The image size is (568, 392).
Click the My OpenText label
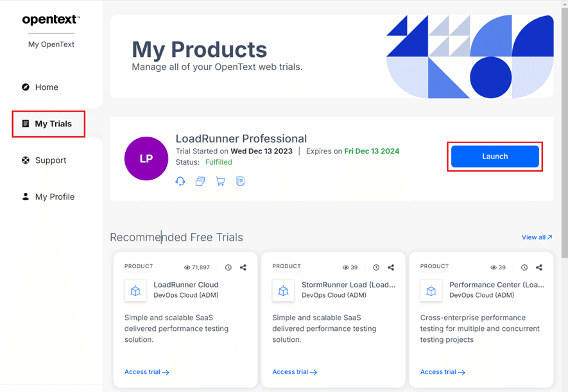tap(51, 44)
